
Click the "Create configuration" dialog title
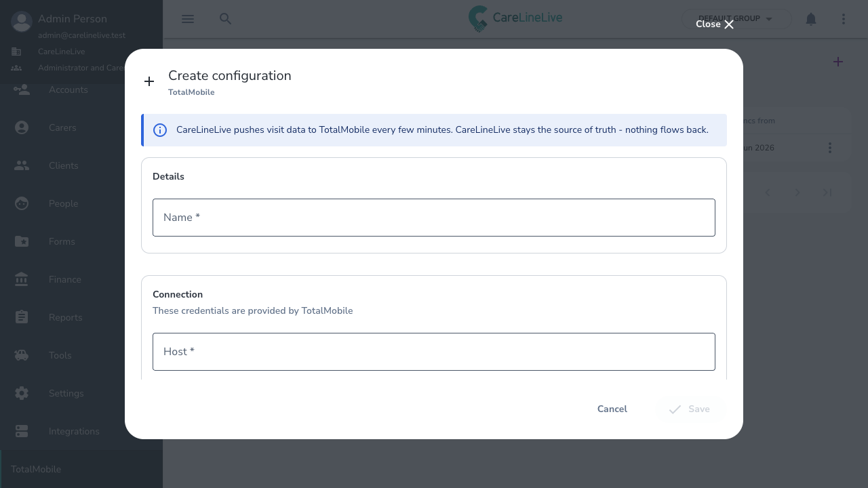coord(230,76)
